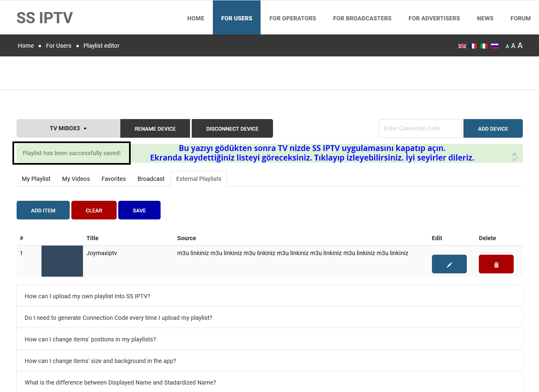Viewport: 539px width, 392px height.
Task: Switch to the My Playlist tab
Action: pyautogui.click(x=36, y=179)
